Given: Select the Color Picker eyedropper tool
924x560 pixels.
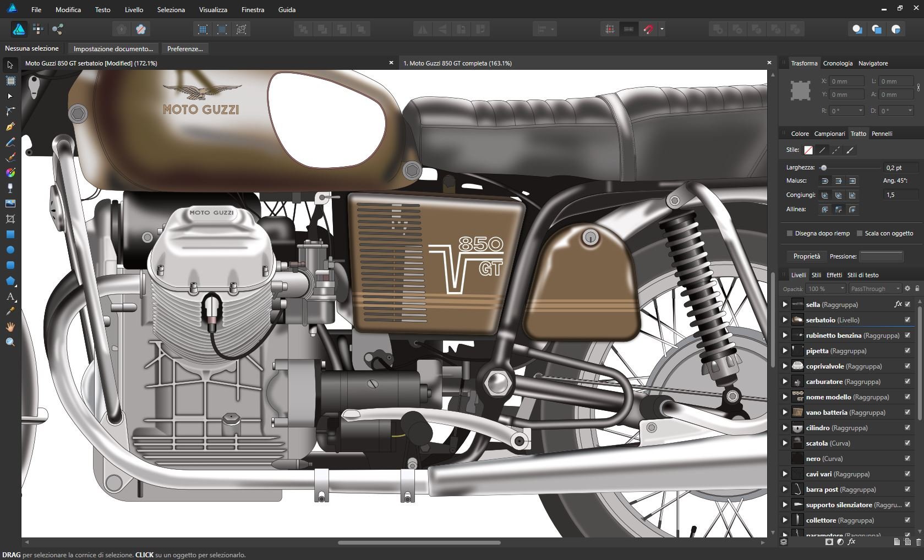Looking at the screenshot, I should click(10, 311).
